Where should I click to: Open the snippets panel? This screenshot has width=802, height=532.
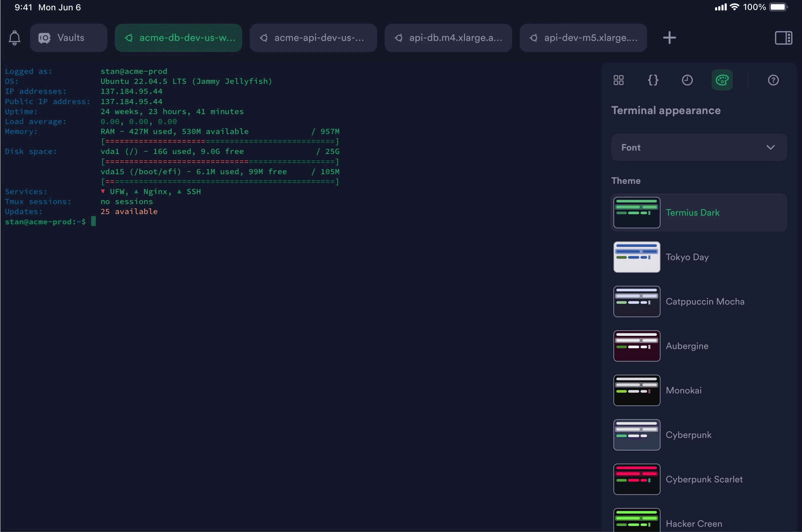point(653,80)
